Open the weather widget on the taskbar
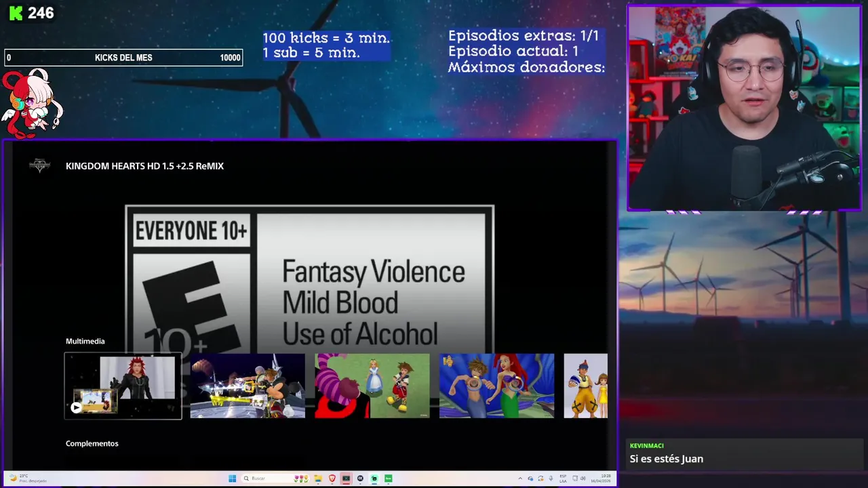The height and width of the screenshot is (488, 868). [27, 479]
